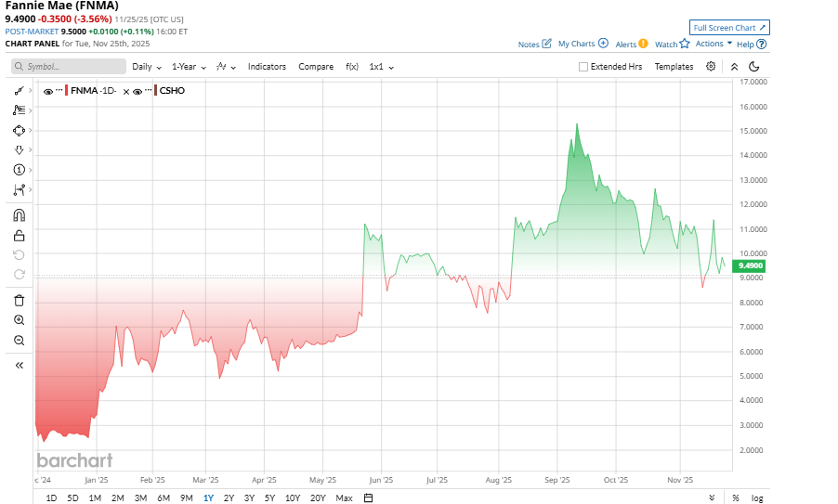
Task: Toggle percent scale button
Action: [x=736, y=498]
